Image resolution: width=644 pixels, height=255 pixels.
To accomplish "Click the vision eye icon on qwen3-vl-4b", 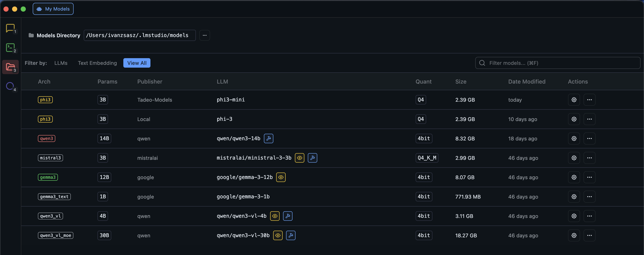I will [274, 216].
